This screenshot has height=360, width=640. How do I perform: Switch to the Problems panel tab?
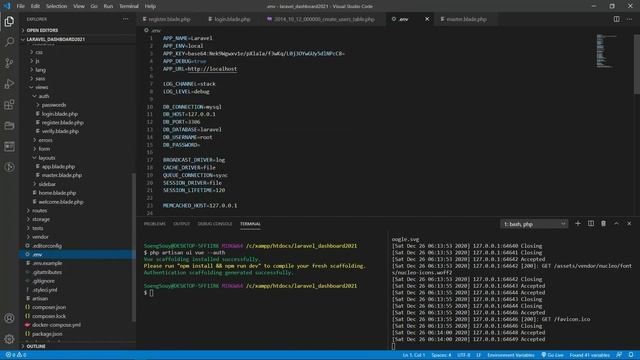point(155,224)
